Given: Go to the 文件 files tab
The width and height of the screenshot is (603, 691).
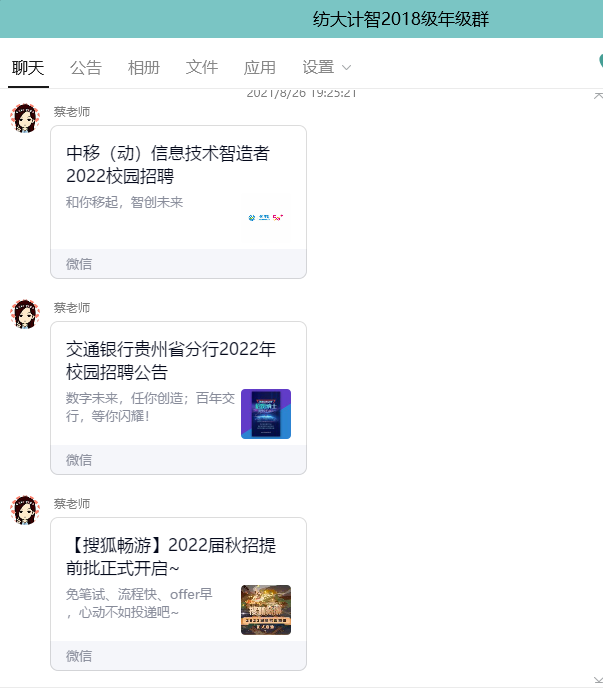Looking at the screenshot, I should coord(202,68).
